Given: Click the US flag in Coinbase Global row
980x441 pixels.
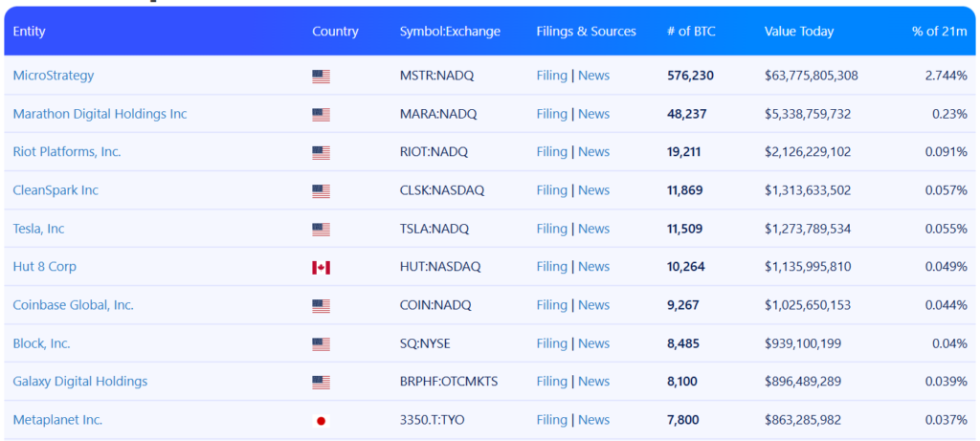Looking at the screenshot, I should 321,306.
